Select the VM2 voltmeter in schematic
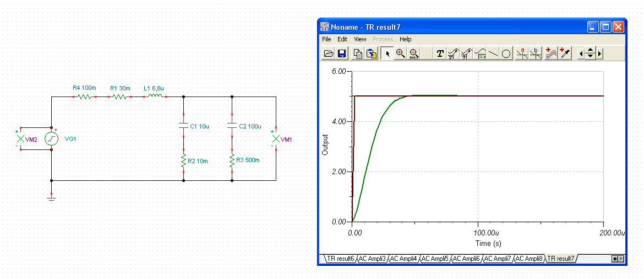Viewport: 644px width, 279px height. 20,139
